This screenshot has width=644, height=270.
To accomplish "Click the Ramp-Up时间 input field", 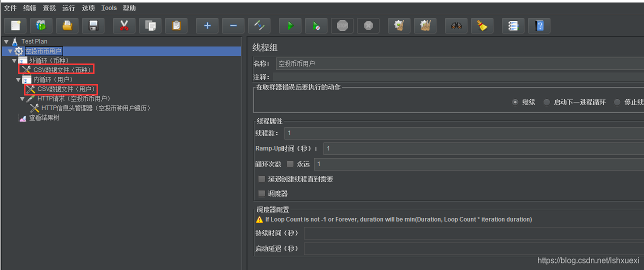I will 483,148.
